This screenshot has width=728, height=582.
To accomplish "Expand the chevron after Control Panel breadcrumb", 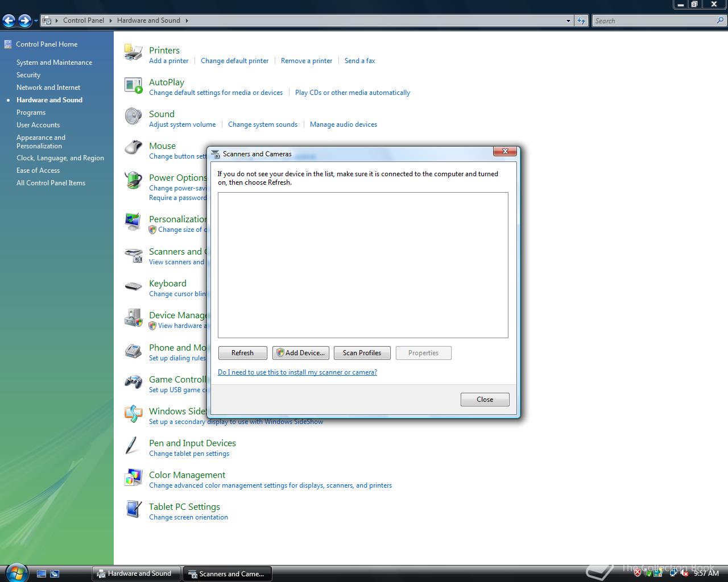I will coord(110,20).
